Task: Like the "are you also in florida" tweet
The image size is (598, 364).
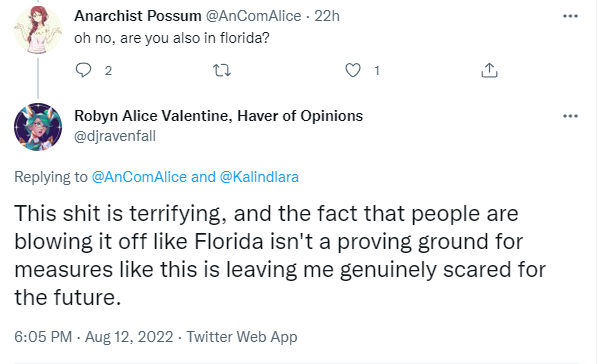Action: [x=353, y=70]
